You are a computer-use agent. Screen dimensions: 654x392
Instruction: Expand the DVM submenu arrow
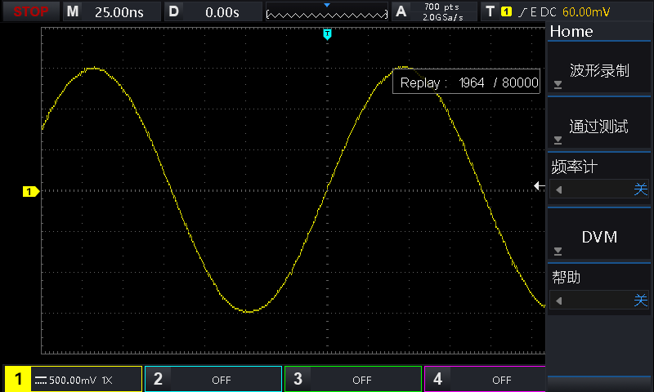[x=558, y=251]
